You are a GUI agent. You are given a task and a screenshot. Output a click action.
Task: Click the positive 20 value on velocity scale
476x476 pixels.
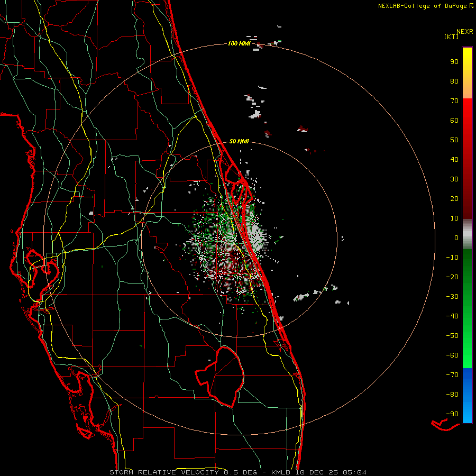[x=454, y=199]
